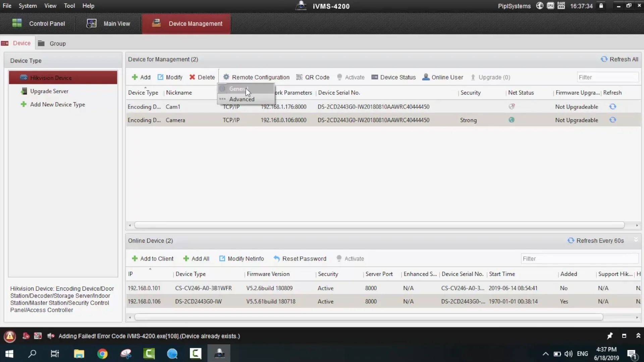Screen dimensions: 644x362
Task: Select online device 192.168.0.101
Action: pos(383,288)
